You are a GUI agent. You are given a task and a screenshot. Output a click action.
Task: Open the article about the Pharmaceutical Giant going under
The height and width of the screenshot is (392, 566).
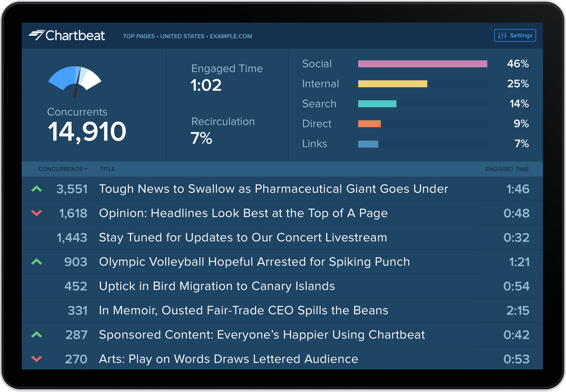tap(273, 188)
